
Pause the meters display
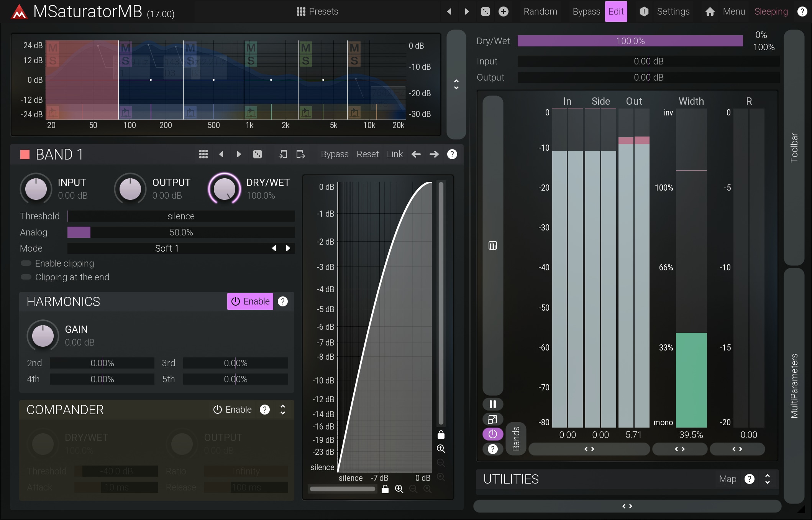point(492,404)
